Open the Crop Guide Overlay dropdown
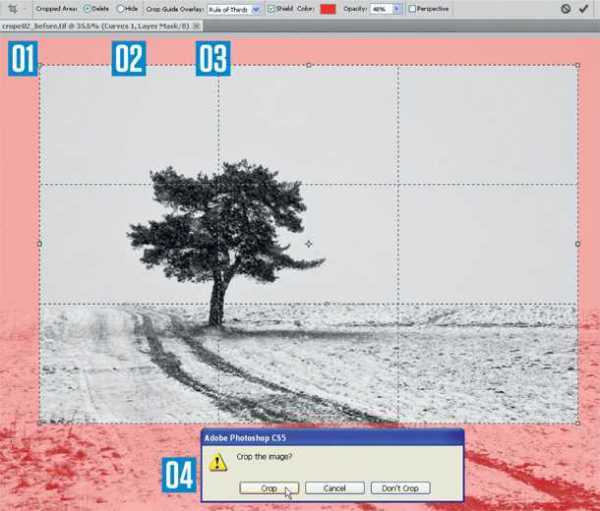The image size is (600, 511). pyautogui.click(x=256, y=8)
